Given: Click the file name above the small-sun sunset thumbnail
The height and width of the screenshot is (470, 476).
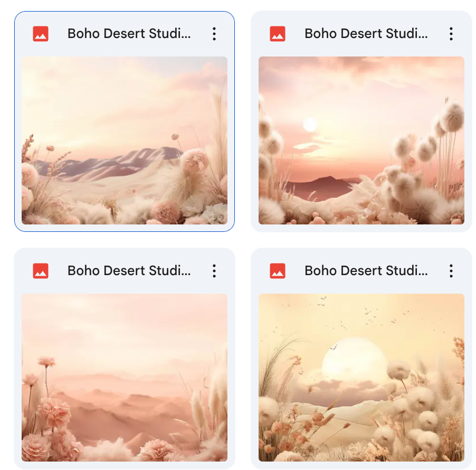Looking at the screenshot, I should tap(366, 33).
